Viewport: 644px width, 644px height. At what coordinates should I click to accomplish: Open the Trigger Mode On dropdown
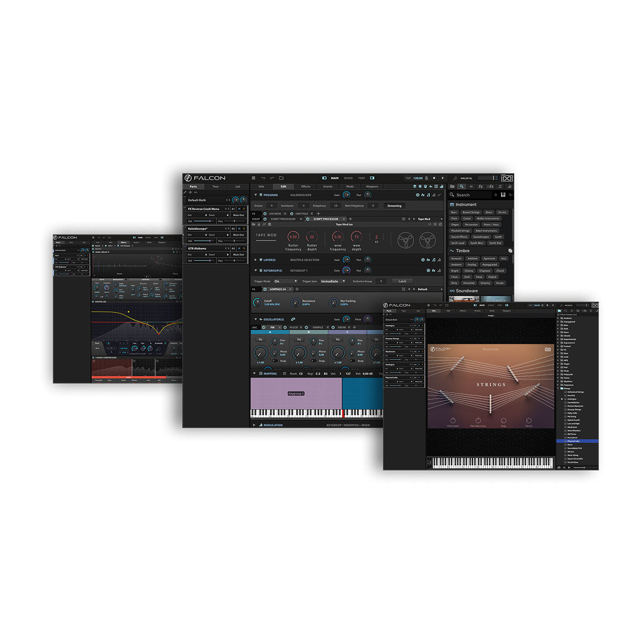[285, 281]
